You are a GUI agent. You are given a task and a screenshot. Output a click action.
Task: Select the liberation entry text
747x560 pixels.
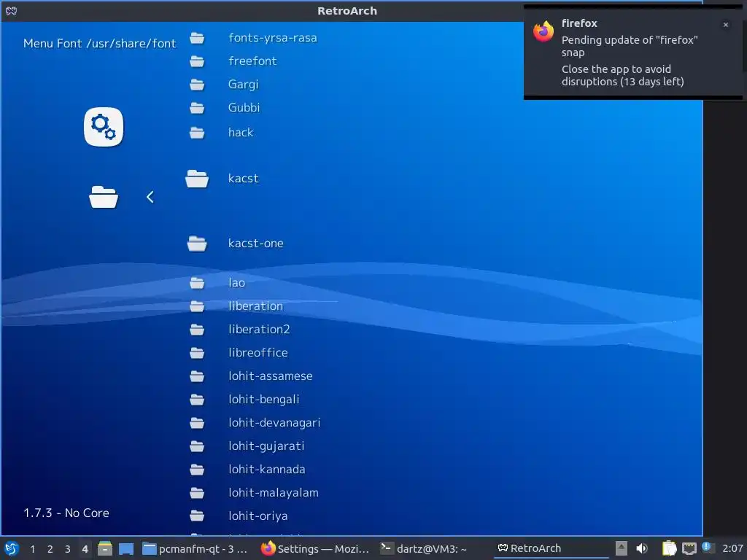pyautogui.click(x=256, y=306)
